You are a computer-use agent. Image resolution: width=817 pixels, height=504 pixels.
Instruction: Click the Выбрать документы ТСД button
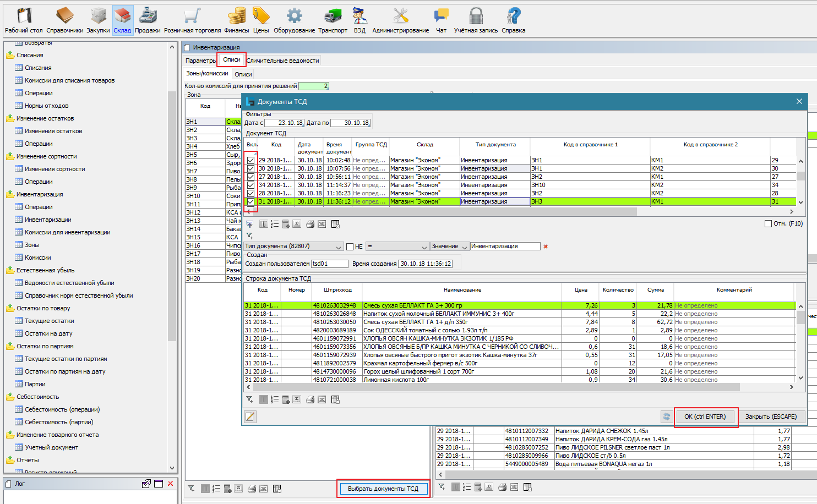tap(383, 489)
